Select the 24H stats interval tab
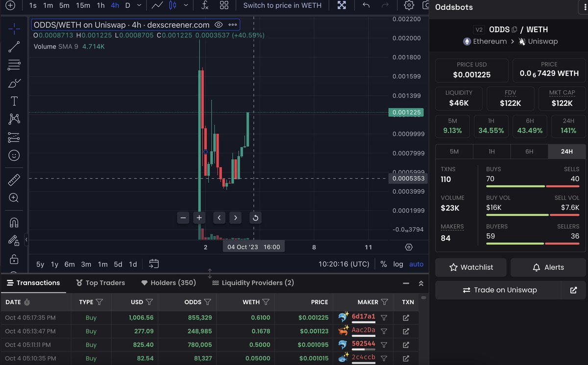The height and width of the screenshot is (365, 588). click(566, 151)
